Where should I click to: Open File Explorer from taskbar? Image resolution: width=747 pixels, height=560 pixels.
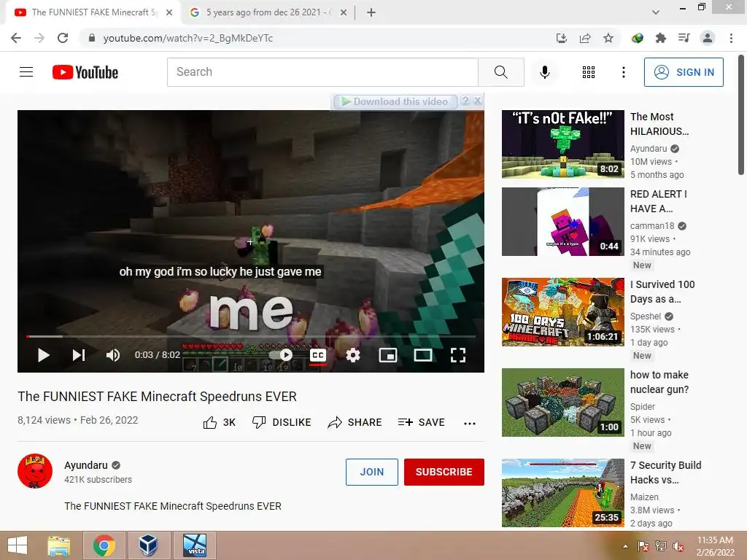(x=59, y=545)
